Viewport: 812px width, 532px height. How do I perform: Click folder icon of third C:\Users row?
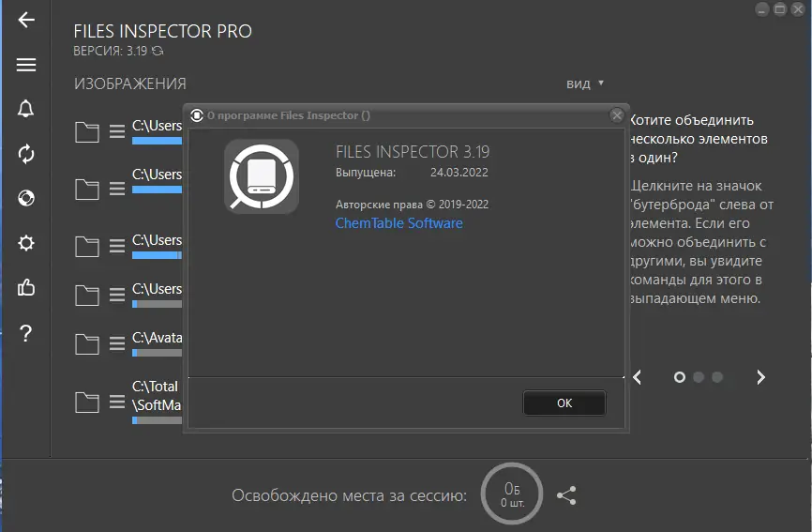pyautogui.click(x=87, y=247)
